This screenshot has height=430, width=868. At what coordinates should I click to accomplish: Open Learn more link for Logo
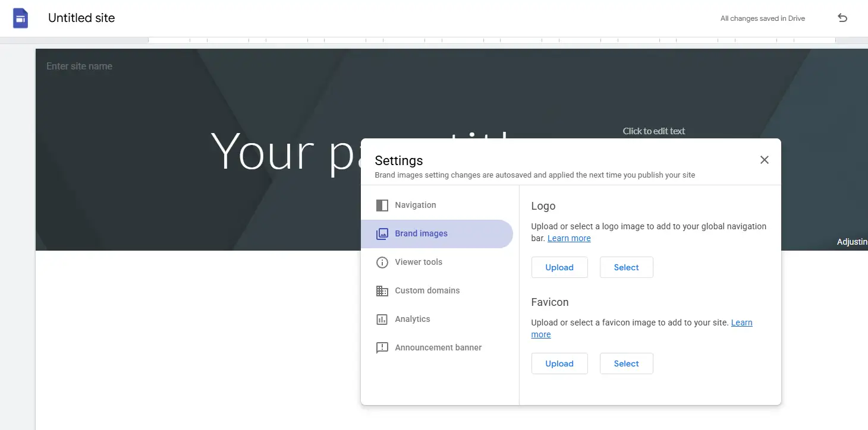point(569,238)
